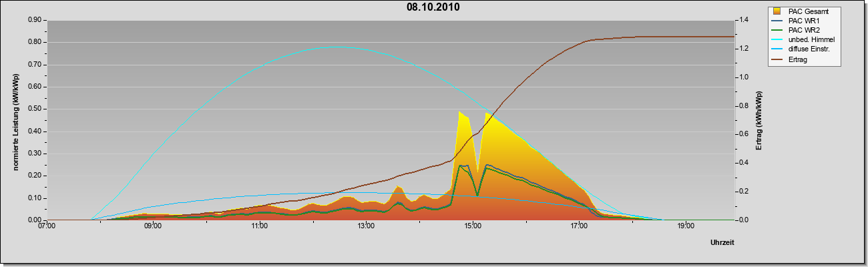Click the 13:00 time axis label

[366, 226]
